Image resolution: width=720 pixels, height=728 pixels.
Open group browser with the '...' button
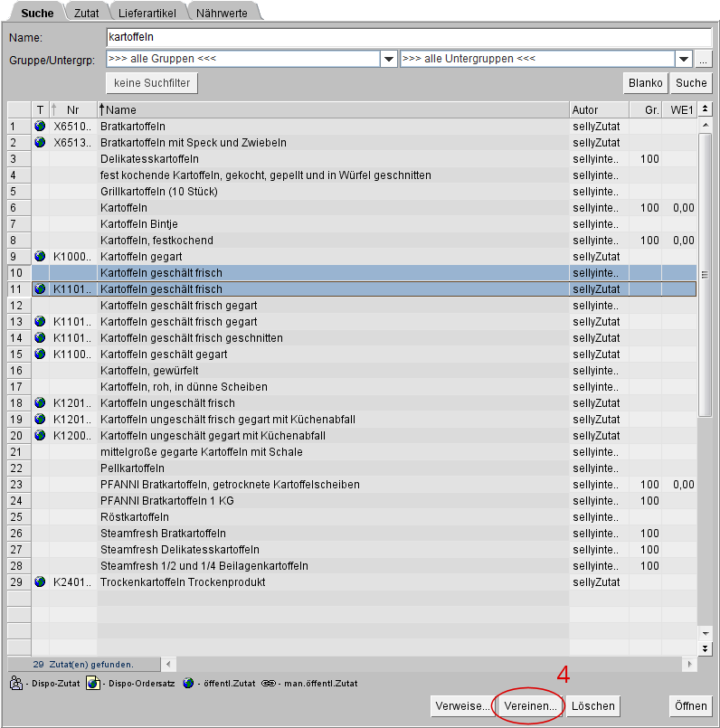click(x=704, y=60)
